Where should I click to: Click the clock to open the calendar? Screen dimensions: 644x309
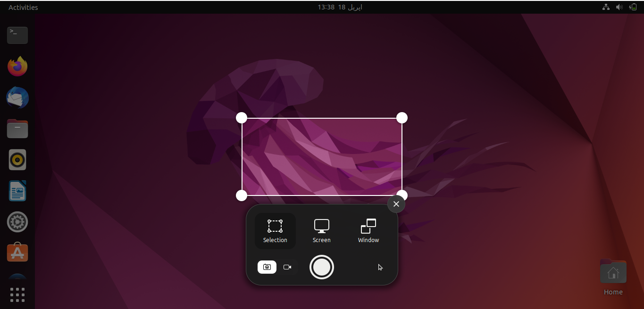339,7
